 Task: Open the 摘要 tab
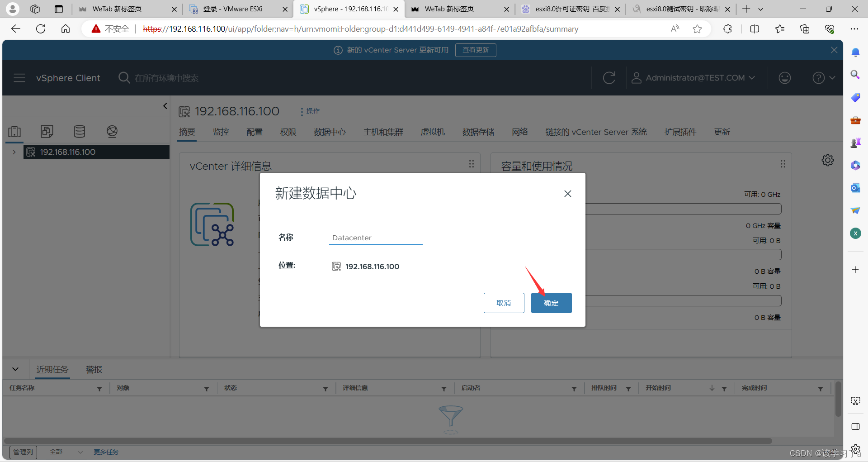[187, 132]
